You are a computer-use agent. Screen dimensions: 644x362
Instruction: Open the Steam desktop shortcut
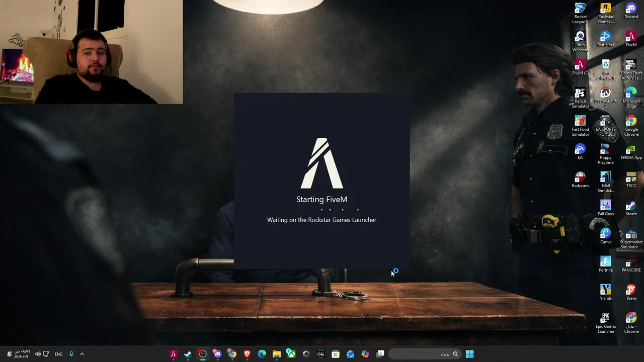pyautogui.click(x=631, y=208)
